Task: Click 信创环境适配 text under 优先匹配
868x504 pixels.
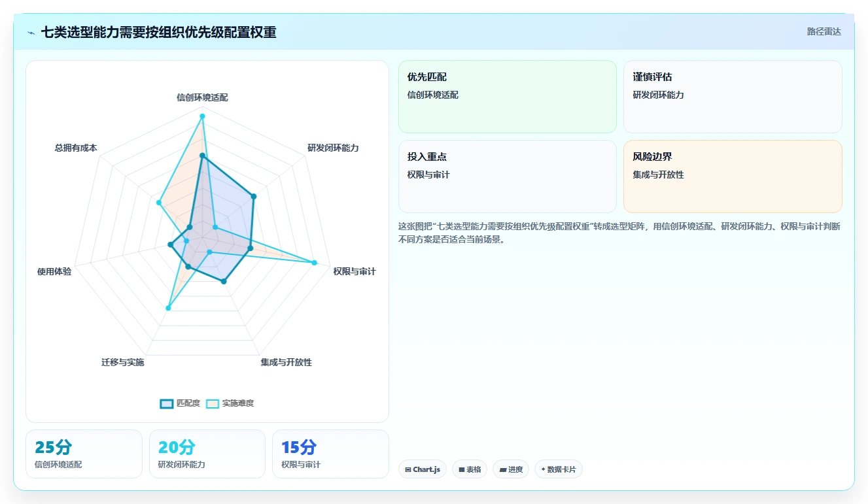Action: 433,95
